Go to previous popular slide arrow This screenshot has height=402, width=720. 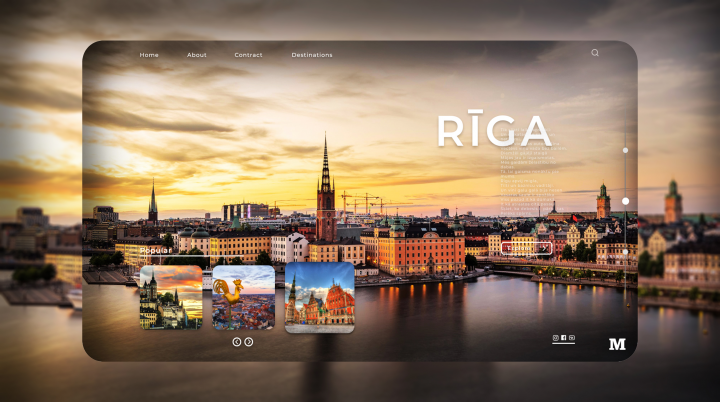point(236,342)
